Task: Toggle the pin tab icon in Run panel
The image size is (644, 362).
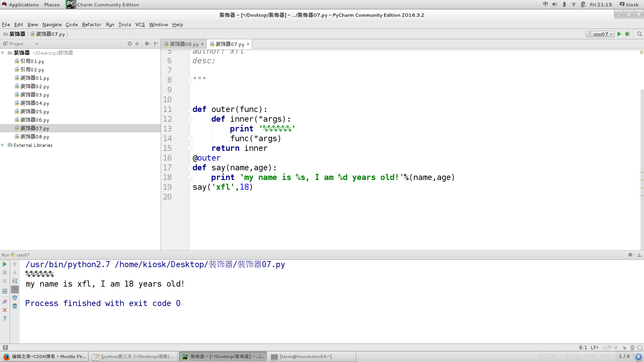Action: tap(5, 302)
